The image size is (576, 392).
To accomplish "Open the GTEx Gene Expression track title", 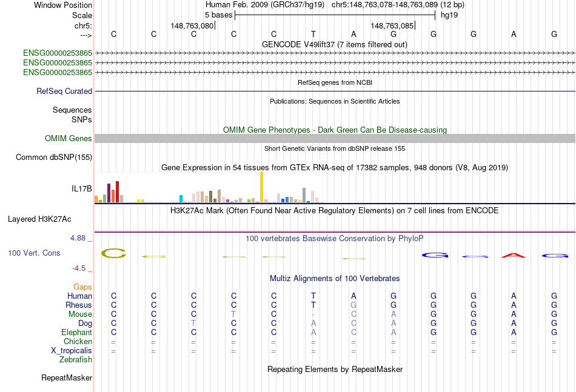I will coord(335,168).
